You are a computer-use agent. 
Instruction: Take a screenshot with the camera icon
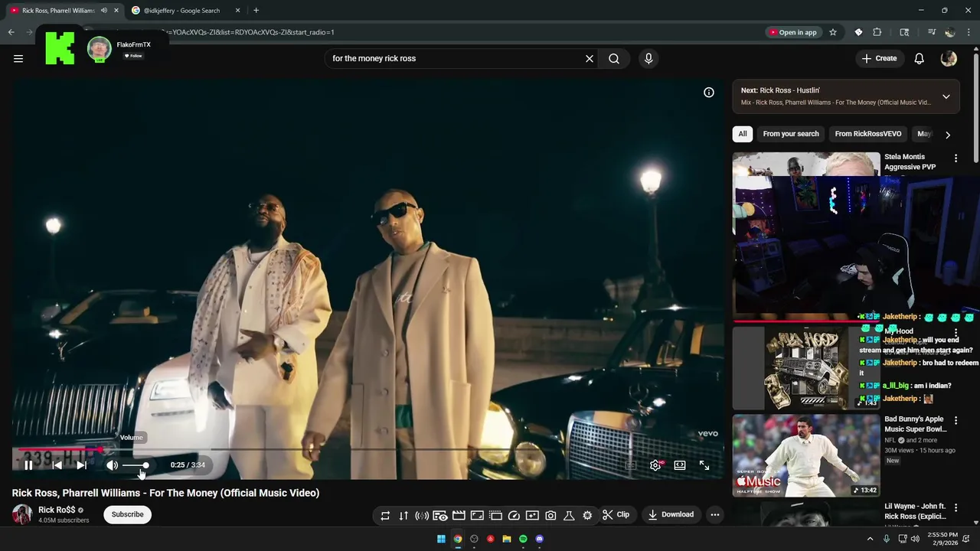550,515
